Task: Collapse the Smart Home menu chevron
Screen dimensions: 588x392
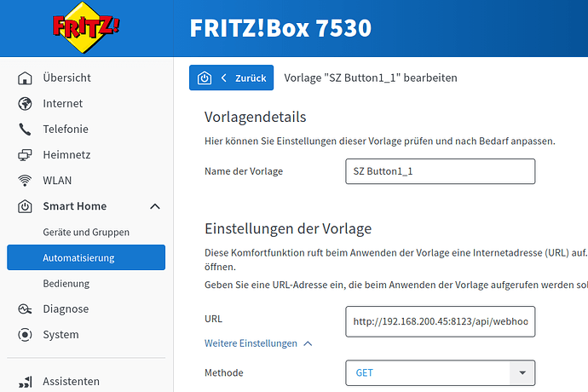Action: point(155,206)
